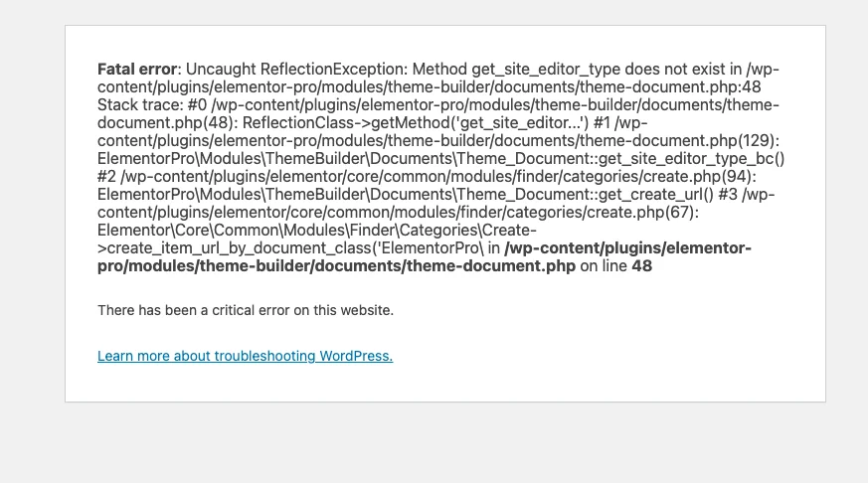Click the Elementor\Core\Common\Modules\Finder\Categories\Create- text
Image resolution: width=868 pixels, height=483 pixels.
317,231
